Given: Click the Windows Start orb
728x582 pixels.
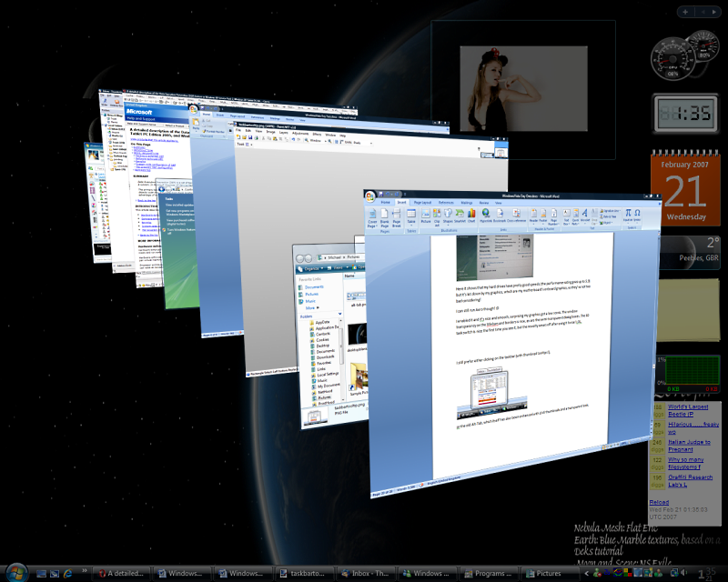Looking at the screenshot, I should tap(18, 572).
